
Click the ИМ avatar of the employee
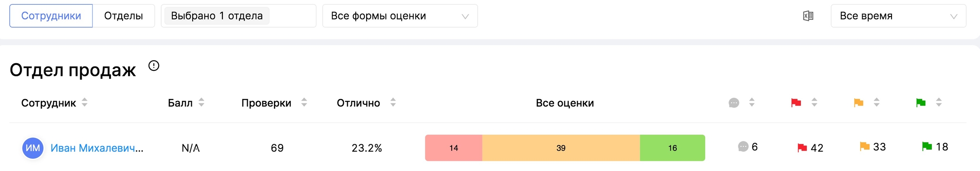coord(33,148)
